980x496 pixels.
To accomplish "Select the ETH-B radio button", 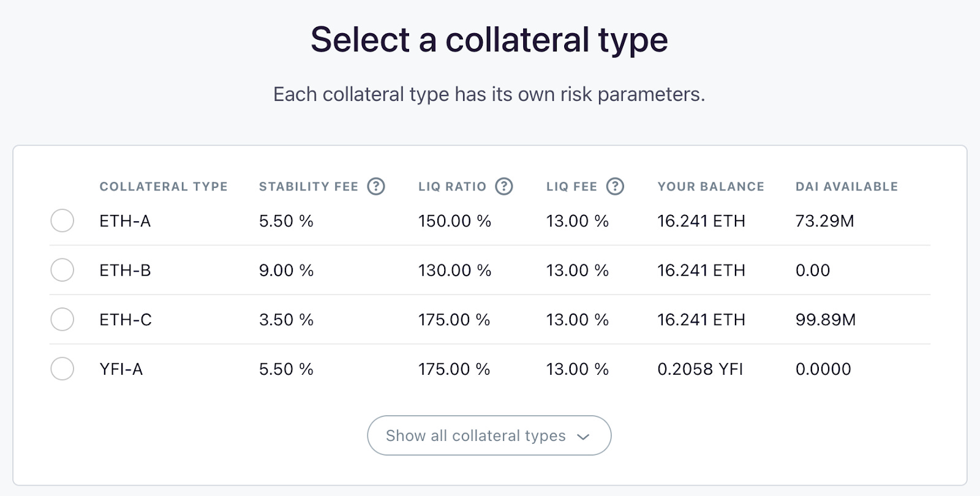I will pos(62,270).
